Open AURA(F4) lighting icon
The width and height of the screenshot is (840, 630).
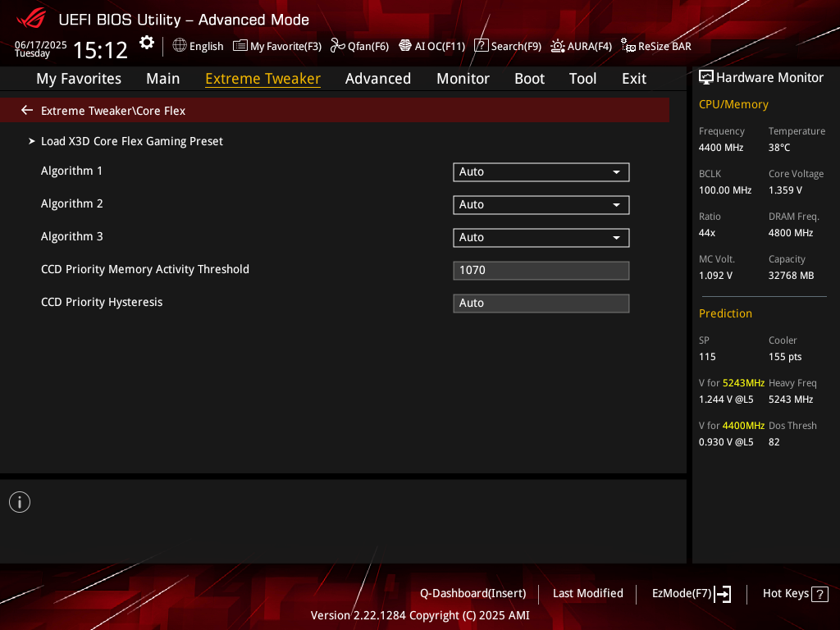click(x=558, y=46)
